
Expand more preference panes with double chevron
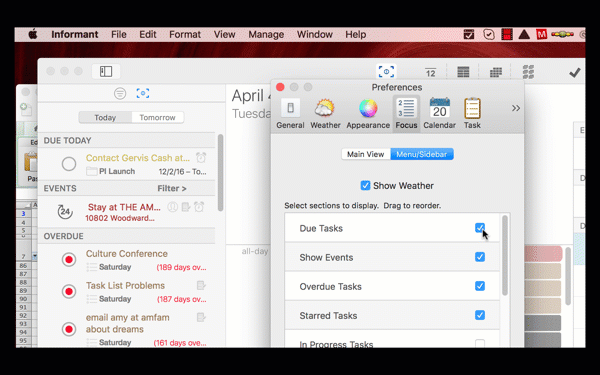point(516,108)
